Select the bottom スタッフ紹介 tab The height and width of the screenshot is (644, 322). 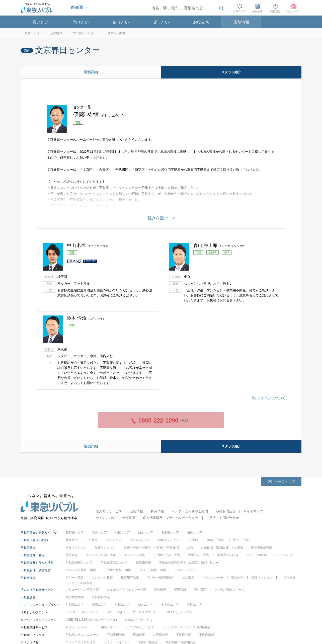231,446
